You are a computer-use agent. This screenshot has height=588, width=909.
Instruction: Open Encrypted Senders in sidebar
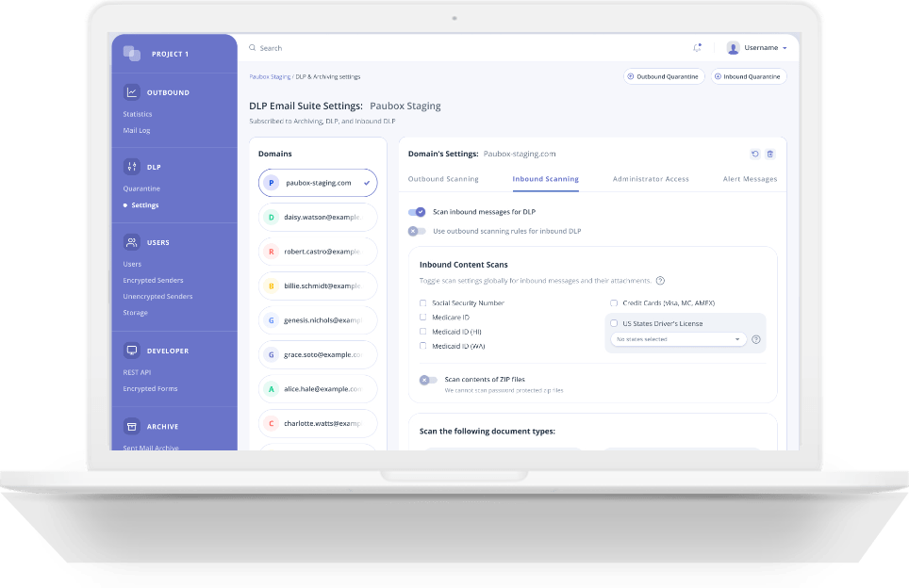click(153, 281)
